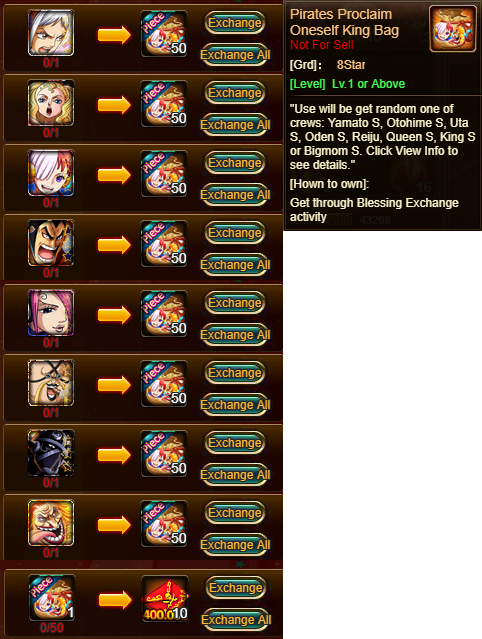Click the Reiju crew portrait
This screenshot has height=639, width=482.
click(51, 313)
